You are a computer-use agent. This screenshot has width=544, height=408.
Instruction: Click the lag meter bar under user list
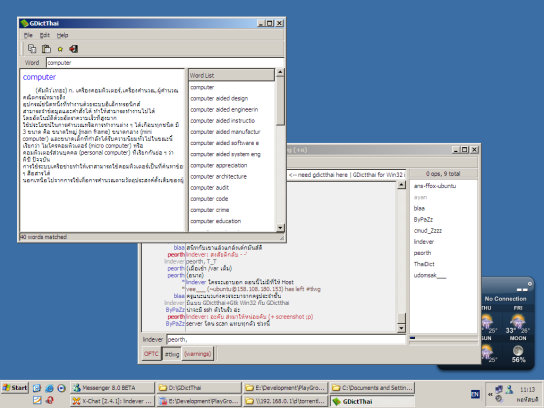click(443, 338)
